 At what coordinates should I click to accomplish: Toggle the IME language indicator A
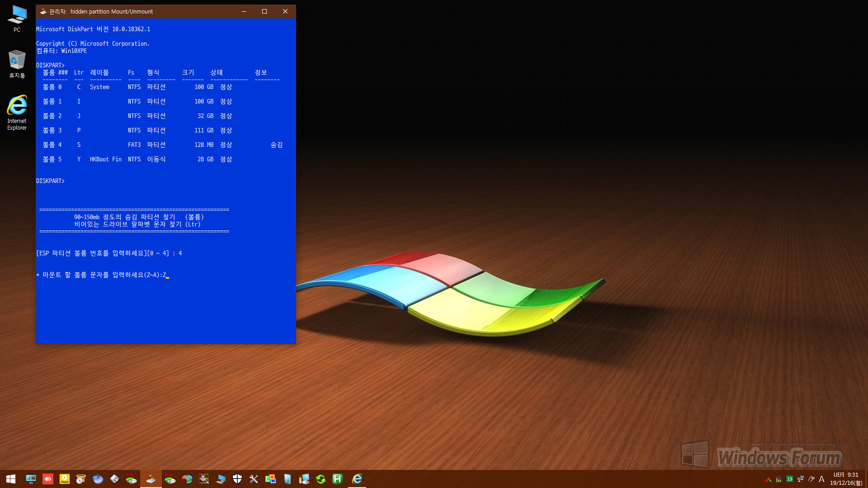[822, 479]
